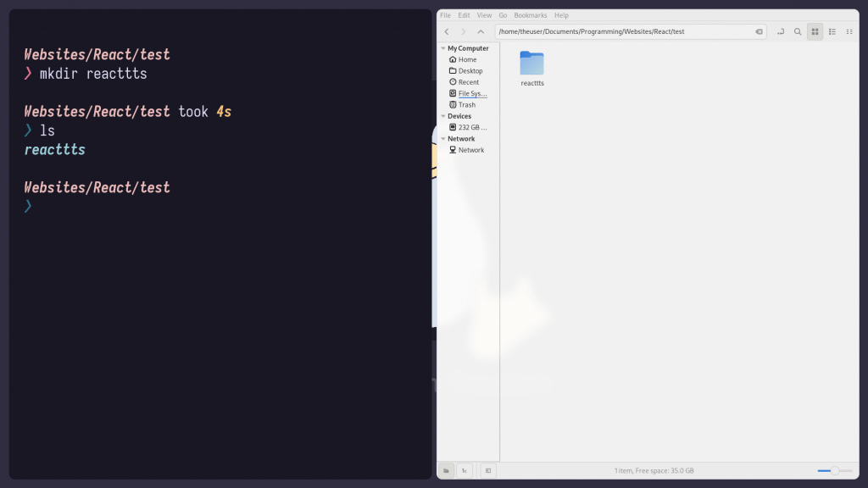Collapse the Devices section
The height and width of the screenshot is (488, 868).
(x=442, y=116)
